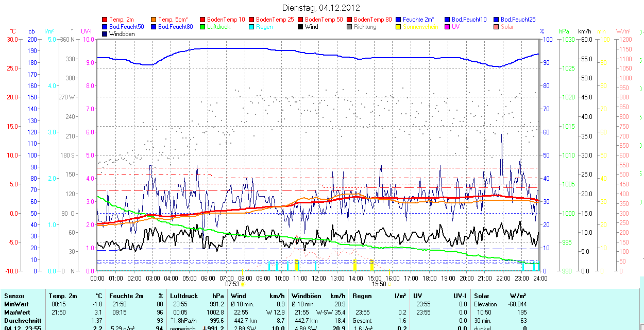Click the 15:50 sunset marker

coord(379,284)
